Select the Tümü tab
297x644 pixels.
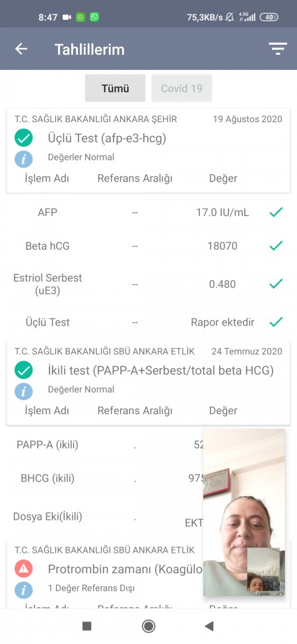115,89
